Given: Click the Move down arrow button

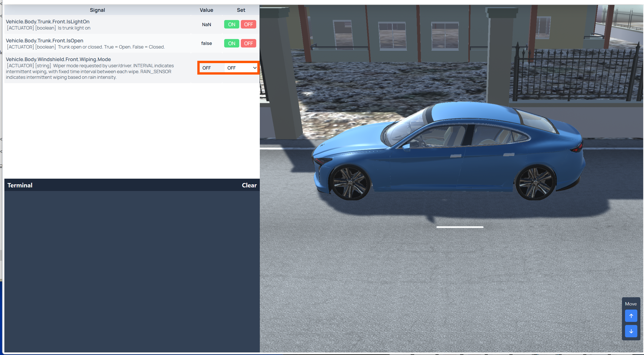Looking at the screenshot, I should click(x=631, y=331).
